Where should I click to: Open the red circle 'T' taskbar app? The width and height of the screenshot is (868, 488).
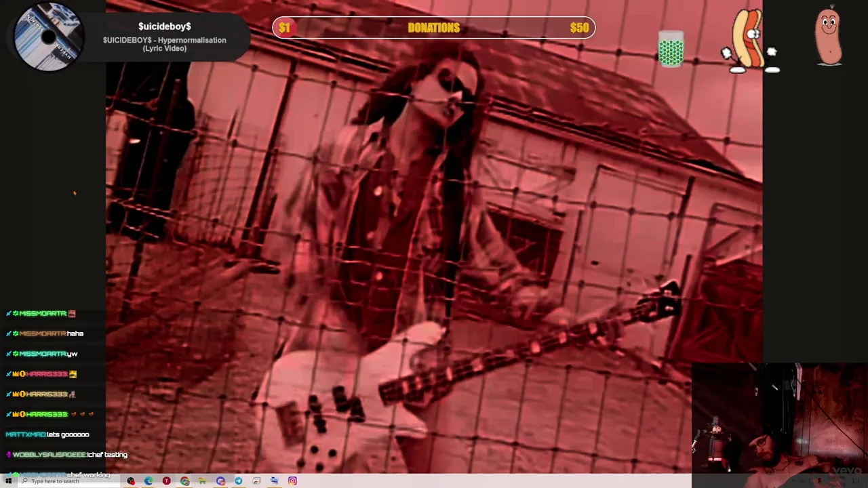coord(166,481)
